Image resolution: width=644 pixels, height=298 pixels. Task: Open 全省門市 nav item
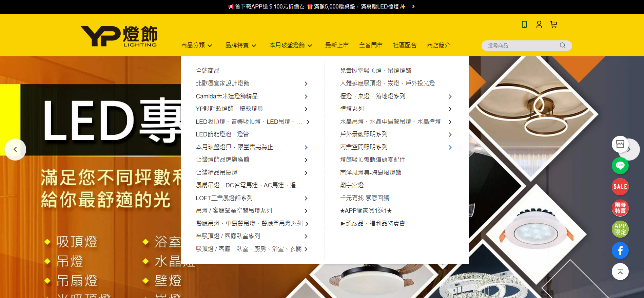(371, 45)
